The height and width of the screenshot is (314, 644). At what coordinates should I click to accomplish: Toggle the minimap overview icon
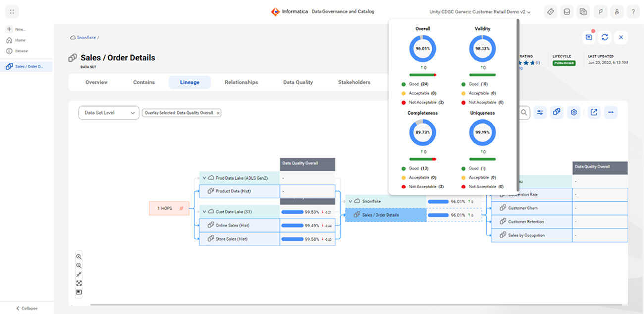[79, 292]
